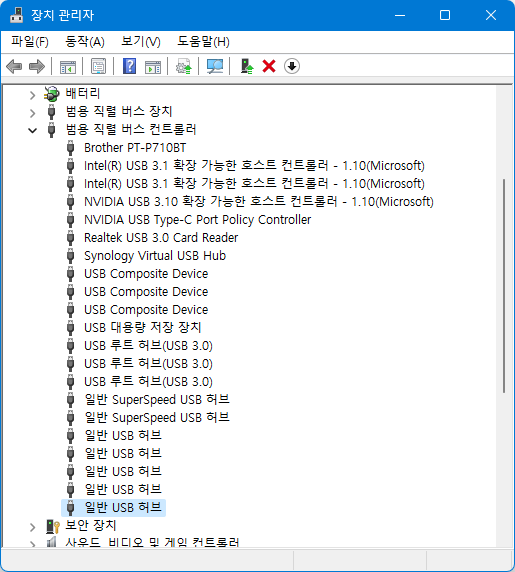Expand the 보안 장치 category
Screen dimensions: 515x572
tap(32, 527)
